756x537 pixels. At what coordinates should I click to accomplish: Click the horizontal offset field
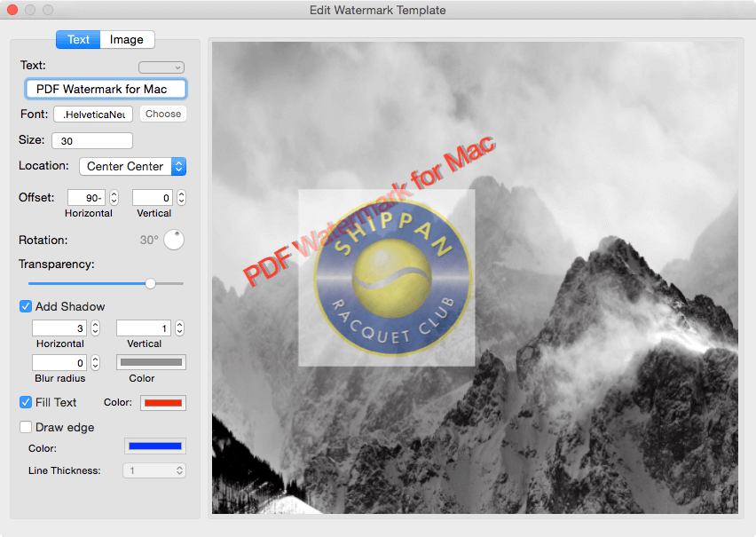pyautogui.click(x=86, y=198)
